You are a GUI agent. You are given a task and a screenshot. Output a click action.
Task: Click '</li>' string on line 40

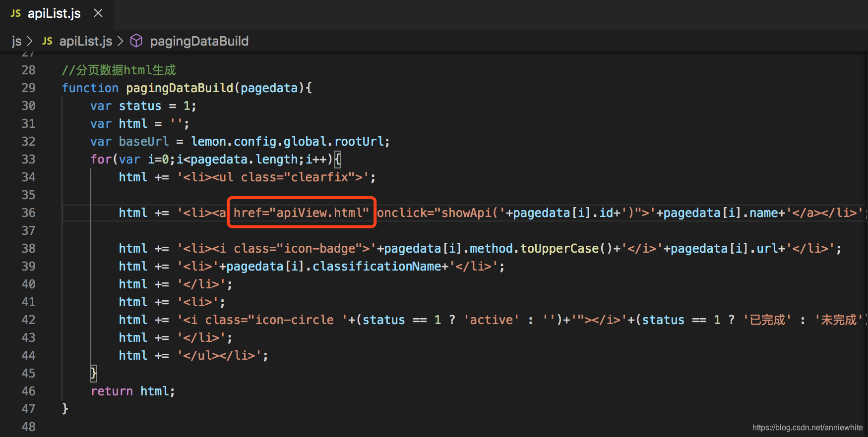(x=201, y=284)
